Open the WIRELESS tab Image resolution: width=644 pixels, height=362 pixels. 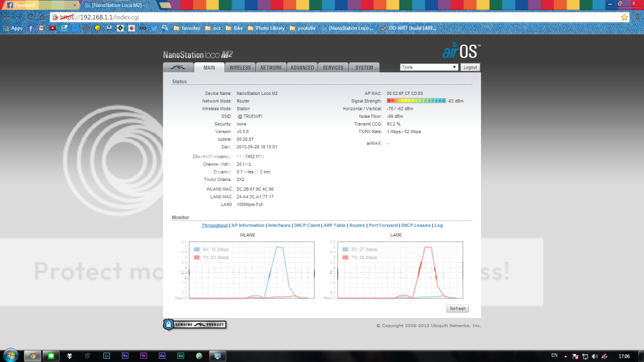click(240, 68)
